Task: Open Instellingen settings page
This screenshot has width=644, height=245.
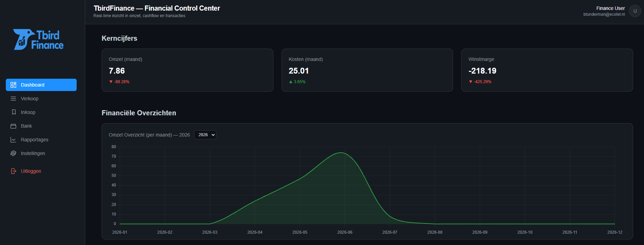Action: (41, 153)
